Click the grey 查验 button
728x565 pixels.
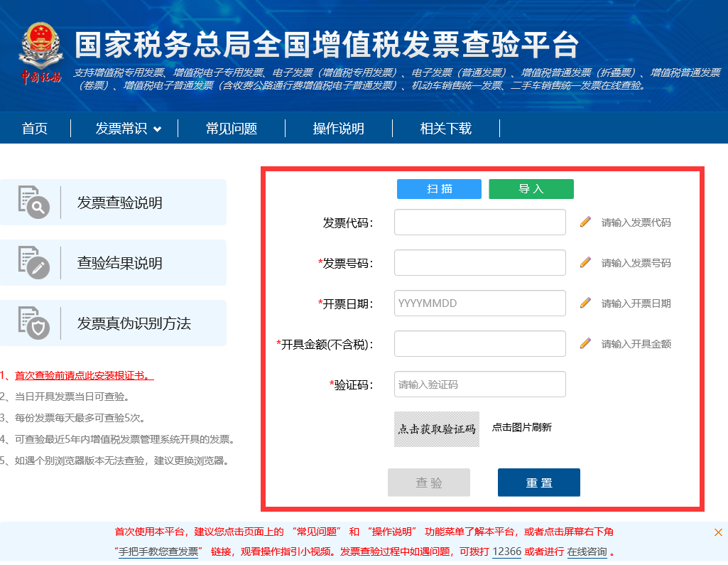(x=429, y=483)
